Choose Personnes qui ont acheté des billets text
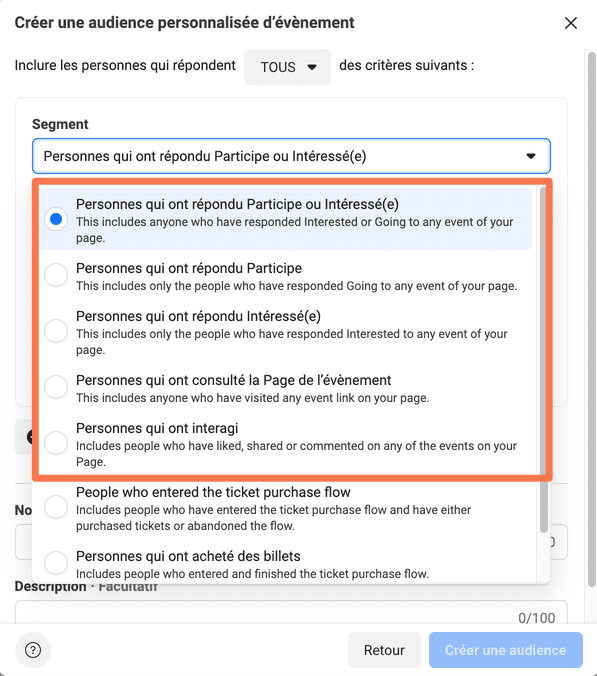The image size is (597, 676). tap(188, 556)
